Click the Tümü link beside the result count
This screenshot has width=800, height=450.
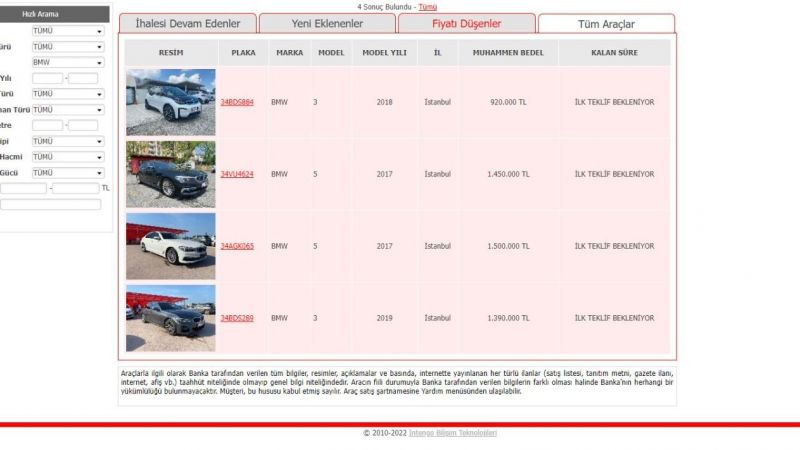point(428,7)
